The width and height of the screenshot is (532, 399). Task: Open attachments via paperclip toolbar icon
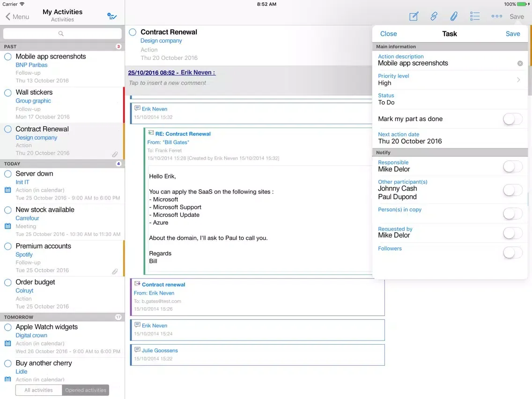tap(454, 17)
